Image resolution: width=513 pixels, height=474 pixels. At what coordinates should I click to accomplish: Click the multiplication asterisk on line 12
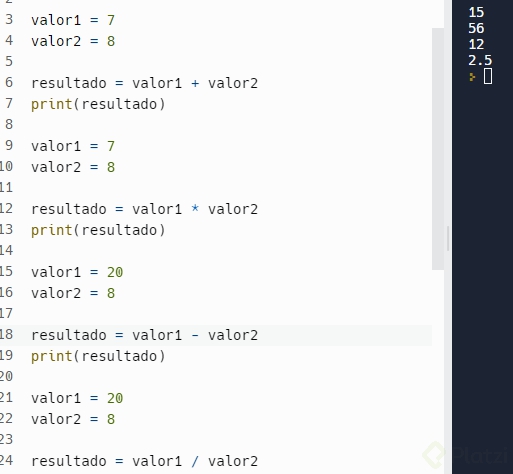[195, 208]
